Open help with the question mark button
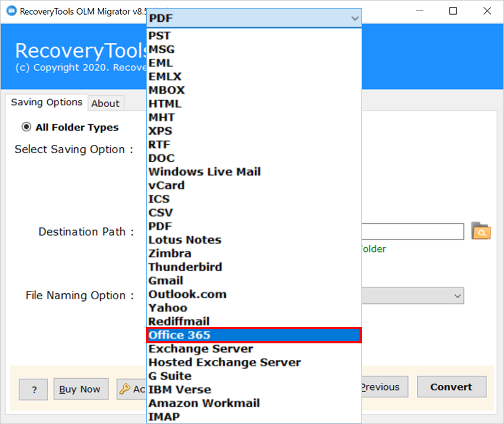Viewport: 504px width, 424px height. 33,390
